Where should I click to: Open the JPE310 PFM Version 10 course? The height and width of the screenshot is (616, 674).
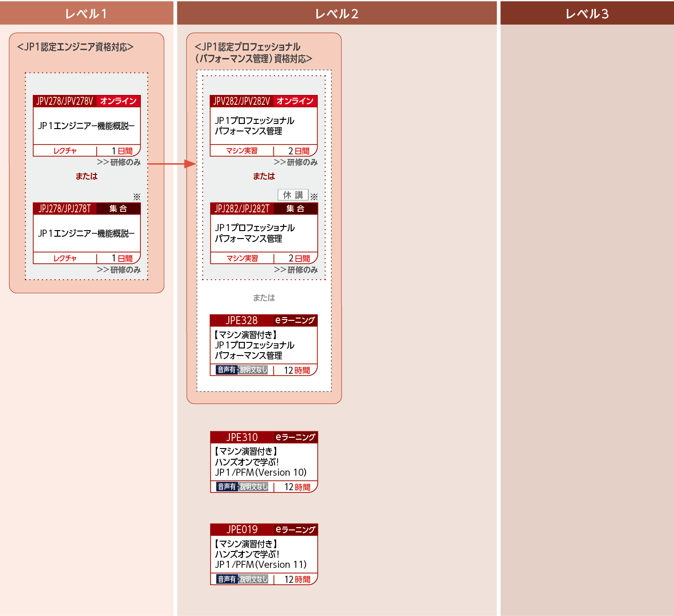[x=264, y=462]
